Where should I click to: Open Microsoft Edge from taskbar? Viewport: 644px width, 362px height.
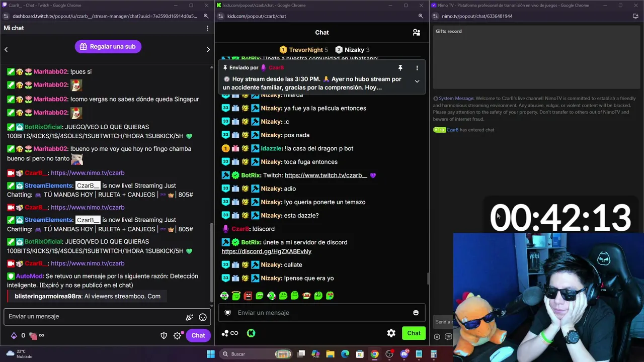tap(345, 354)
